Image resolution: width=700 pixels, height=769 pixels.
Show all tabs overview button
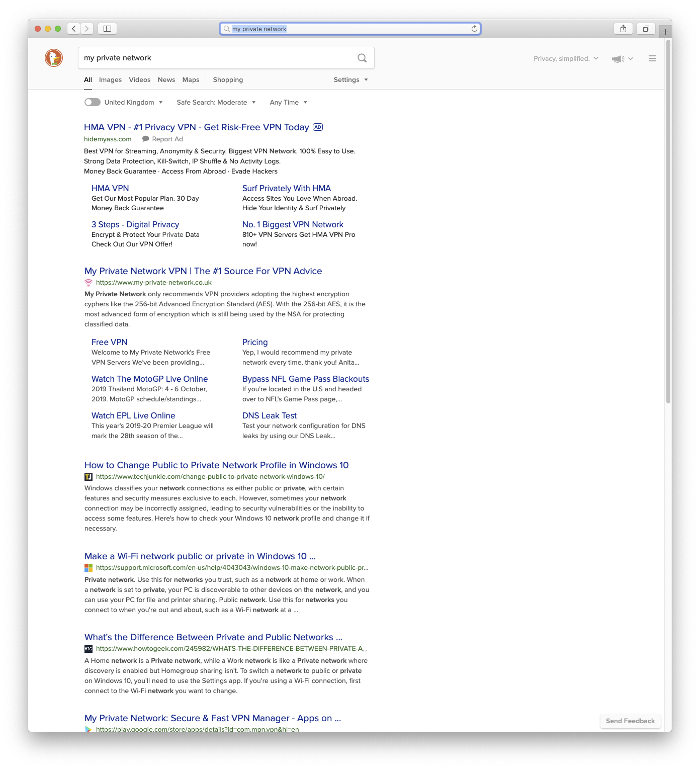point(646,29)
